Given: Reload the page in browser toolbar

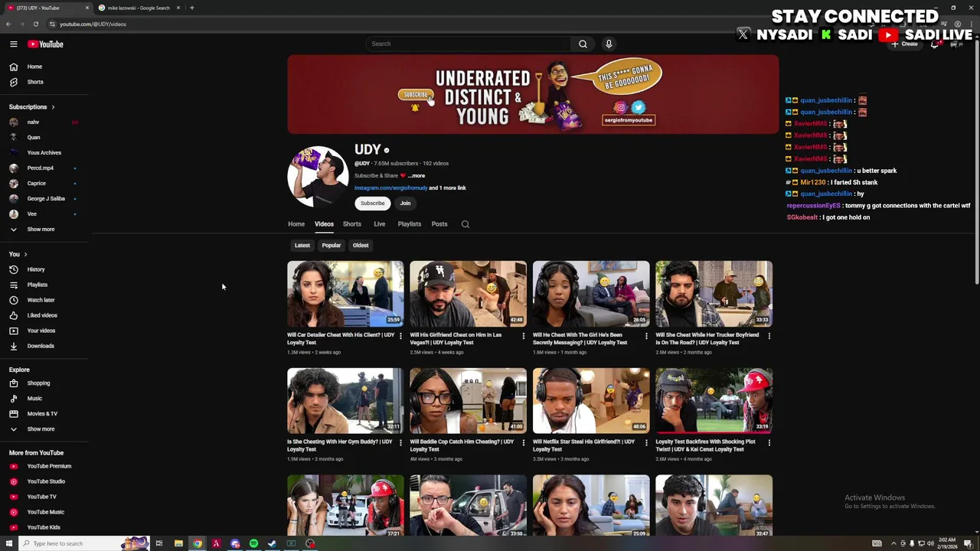Looking at the screenshot, I should (x=35, y=24).
